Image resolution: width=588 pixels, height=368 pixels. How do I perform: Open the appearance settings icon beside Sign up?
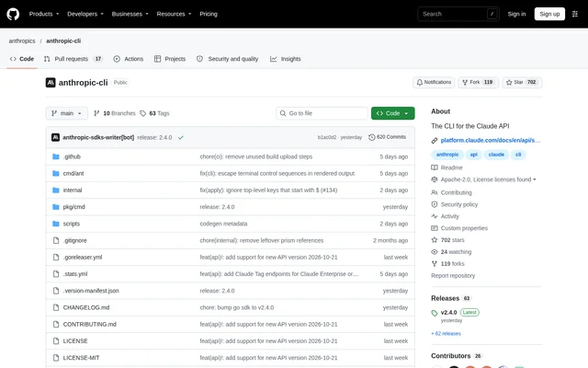[574, 14]
